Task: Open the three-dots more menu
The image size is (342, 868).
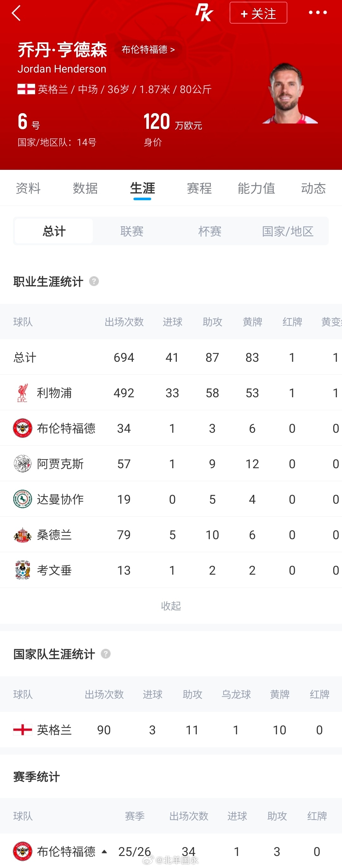Action: tap(318, 12)
